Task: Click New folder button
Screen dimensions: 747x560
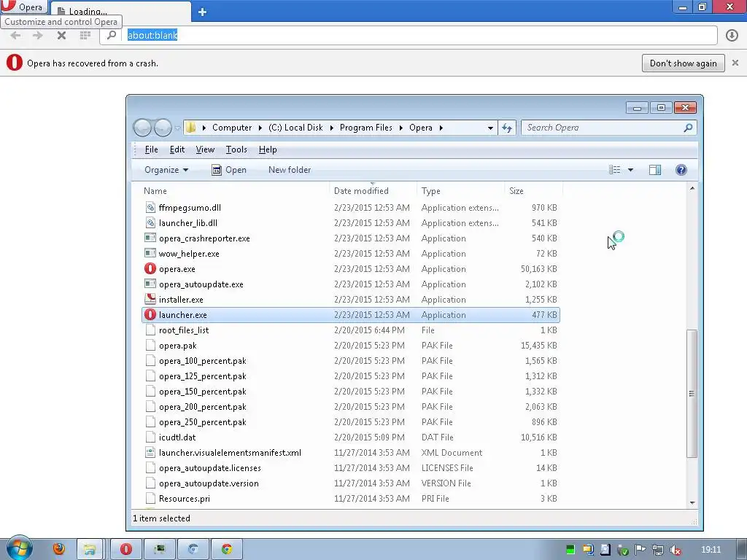Action: 289,170
